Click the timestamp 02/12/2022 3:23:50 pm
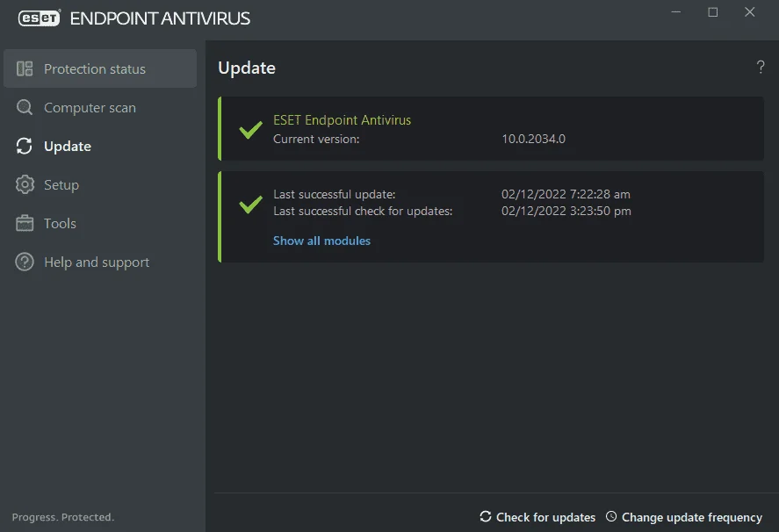Image resolution: width=779 pixels, height=532 pixels. 566,211
